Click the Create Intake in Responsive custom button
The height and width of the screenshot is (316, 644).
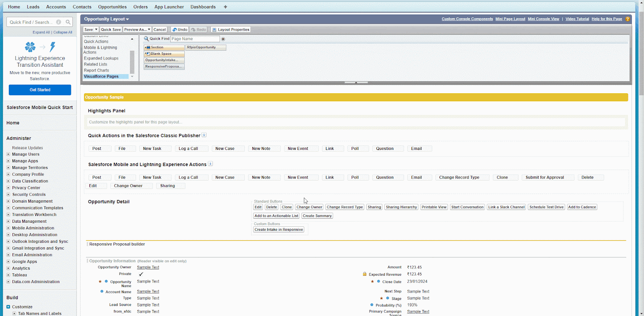[x=279, y=230]
